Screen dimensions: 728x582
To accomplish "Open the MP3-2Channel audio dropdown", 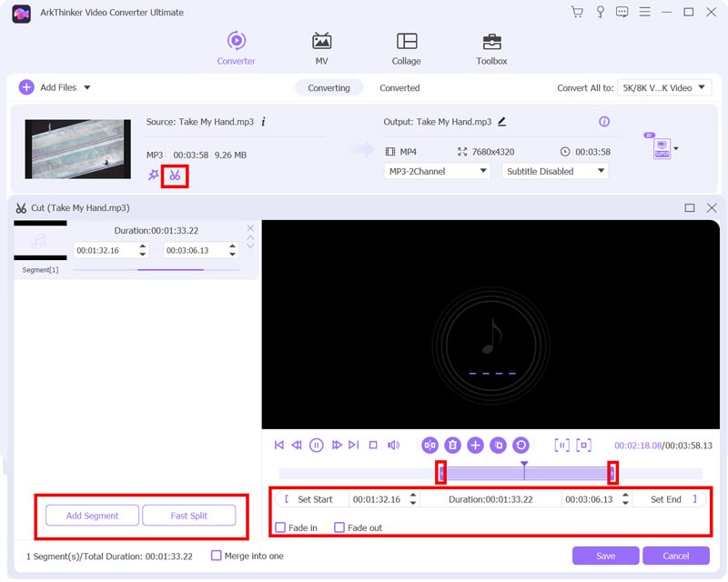I will [438, 171].
